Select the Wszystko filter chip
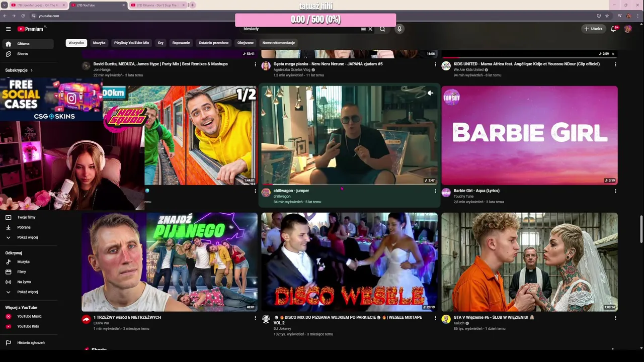Viewport: 644px width, 362px height. coord(76,43)
